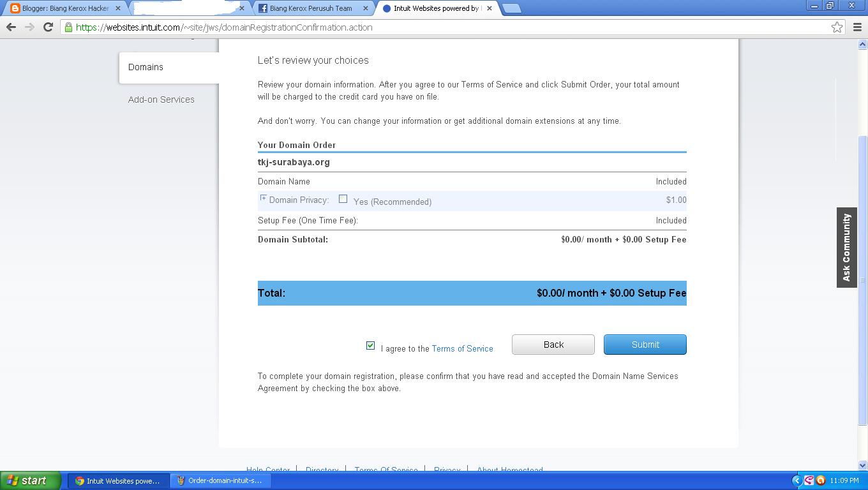Viewport: 868px width, 490px height.
Task: Open the Terms of Service link
Action: tap(462, 348)
